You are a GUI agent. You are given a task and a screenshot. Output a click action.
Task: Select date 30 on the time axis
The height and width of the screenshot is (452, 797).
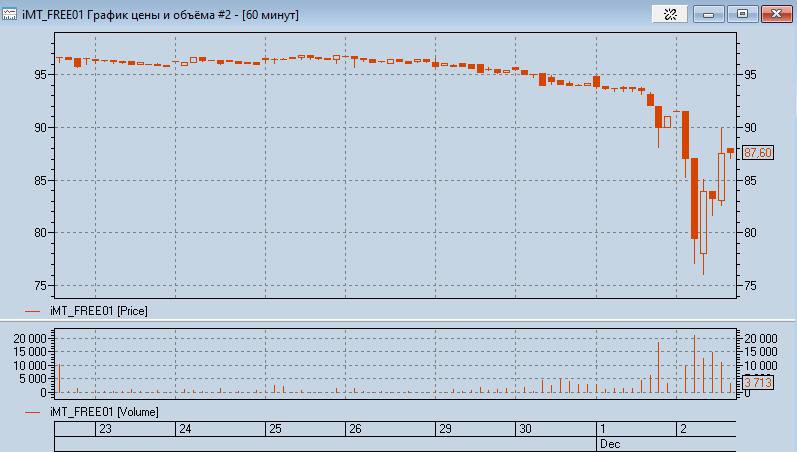525,429
